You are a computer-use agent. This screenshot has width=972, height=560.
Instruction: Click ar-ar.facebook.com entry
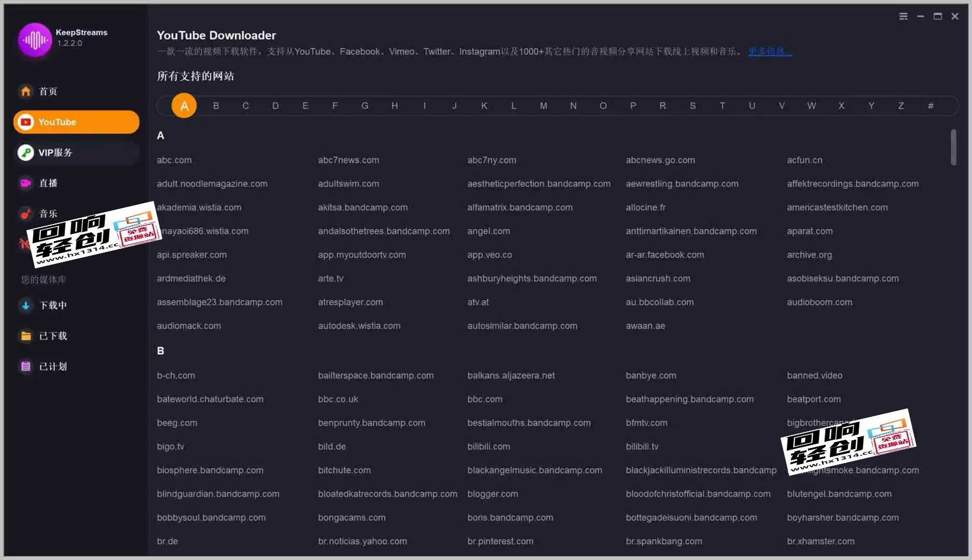click(x=665, y=255)
